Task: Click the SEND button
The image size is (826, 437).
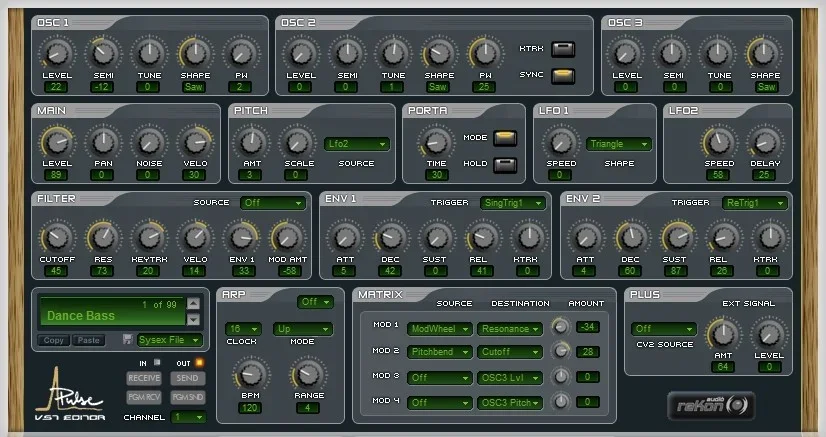Action: 187,378
